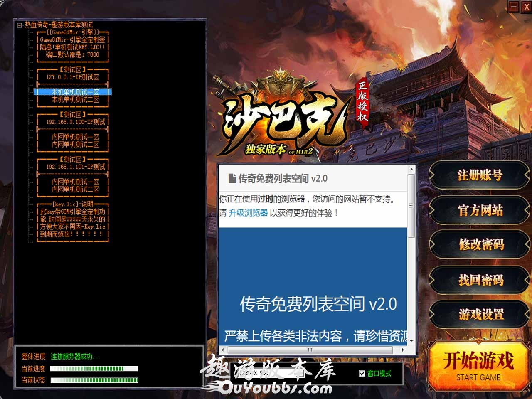Select 本机单机测试二区 server
This screenshot has width=532, height=399.
point(75,100)
